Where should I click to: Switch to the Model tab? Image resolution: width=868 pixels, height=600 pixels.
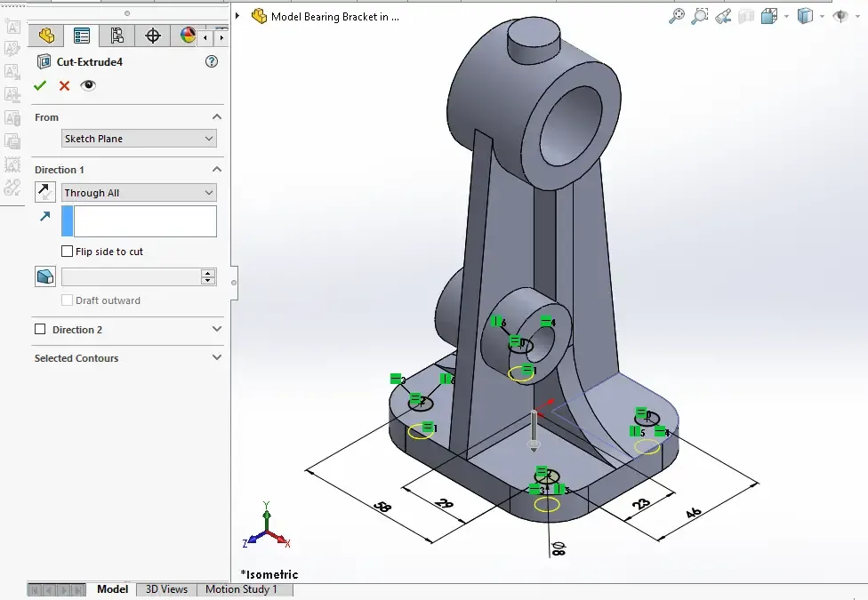tap(112, 589)
